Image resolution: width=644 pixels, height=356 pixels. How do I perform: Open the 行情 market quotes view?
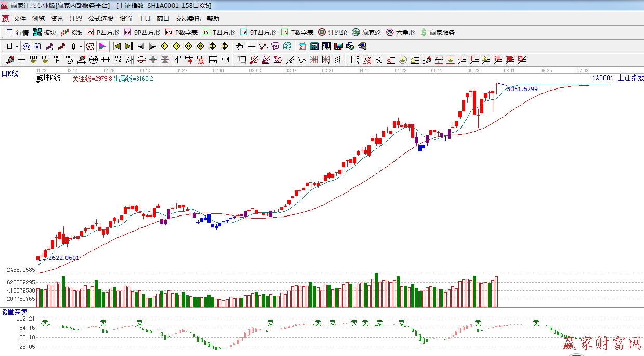click(x=17, y=32)
